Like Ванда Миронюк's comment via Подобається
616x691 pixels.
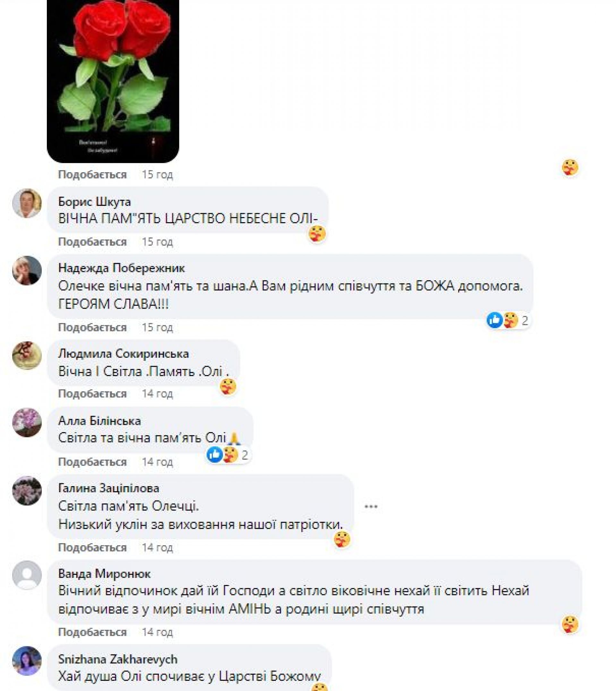92,632
